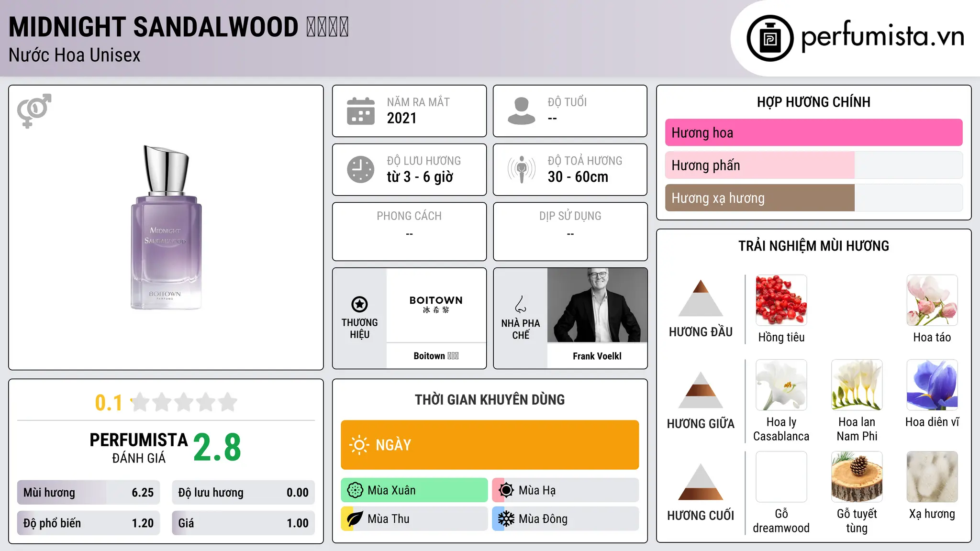Click the Thời gian khuyên dùng heading
This screenshot has width=980, height=551.
pyautogui.click(x=490, y=400)
